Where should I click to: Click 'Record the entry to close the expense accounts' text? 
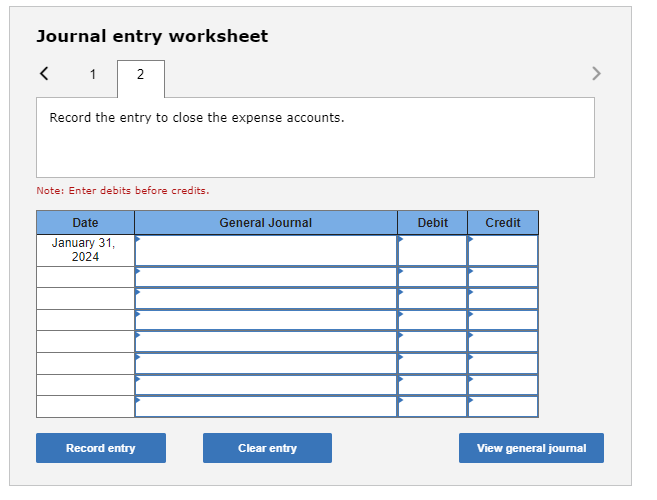tap(197, 118)
